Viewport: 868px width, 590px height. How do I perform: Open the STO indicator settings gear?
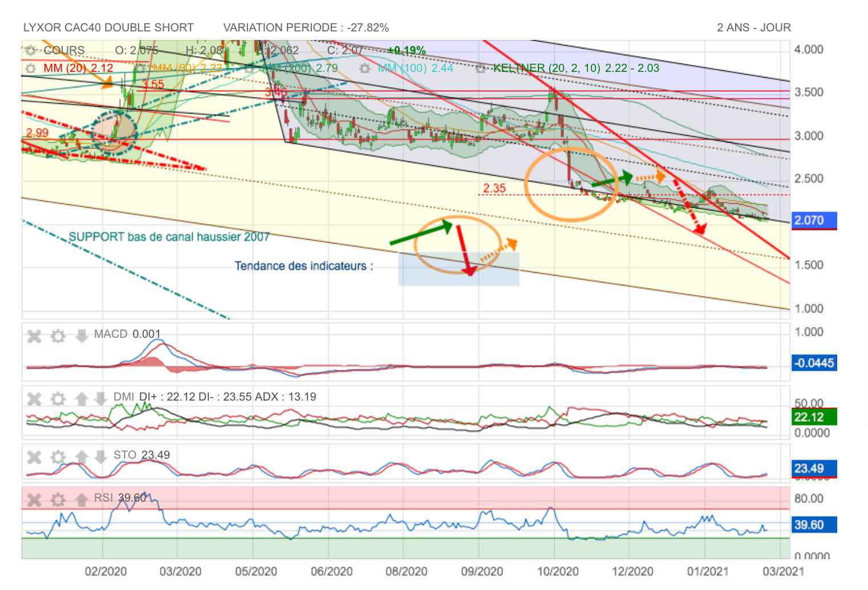58,456
